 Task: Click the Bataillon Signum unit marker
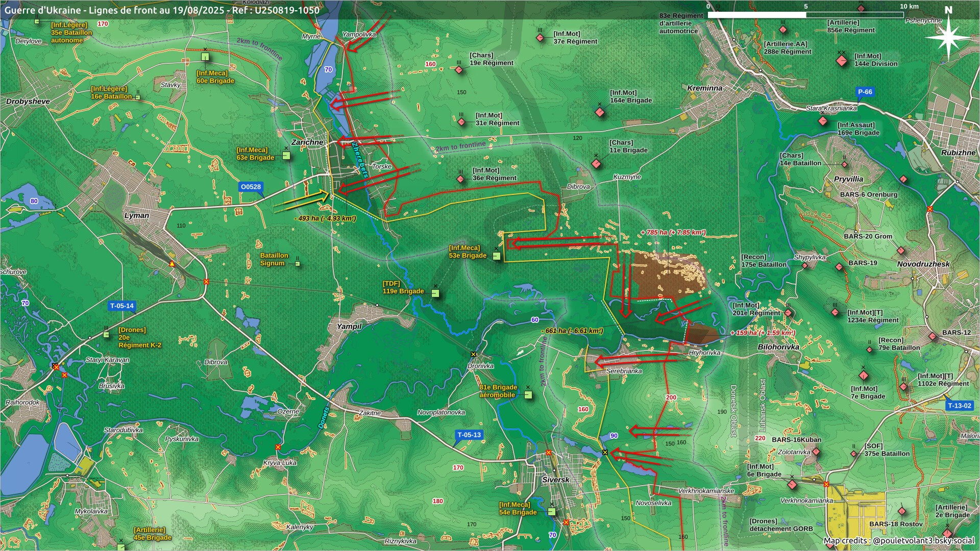(x=298, y=264)
